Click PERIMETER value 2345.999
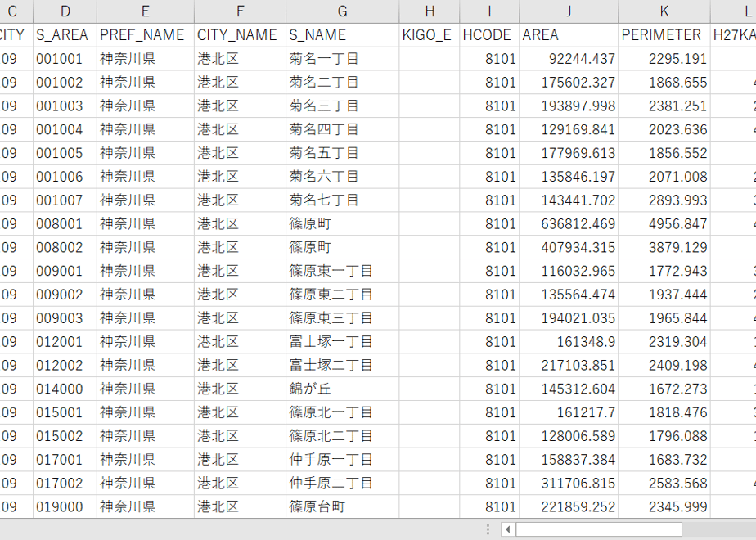This screenshot has width=756, height=540. click(664, 507)
